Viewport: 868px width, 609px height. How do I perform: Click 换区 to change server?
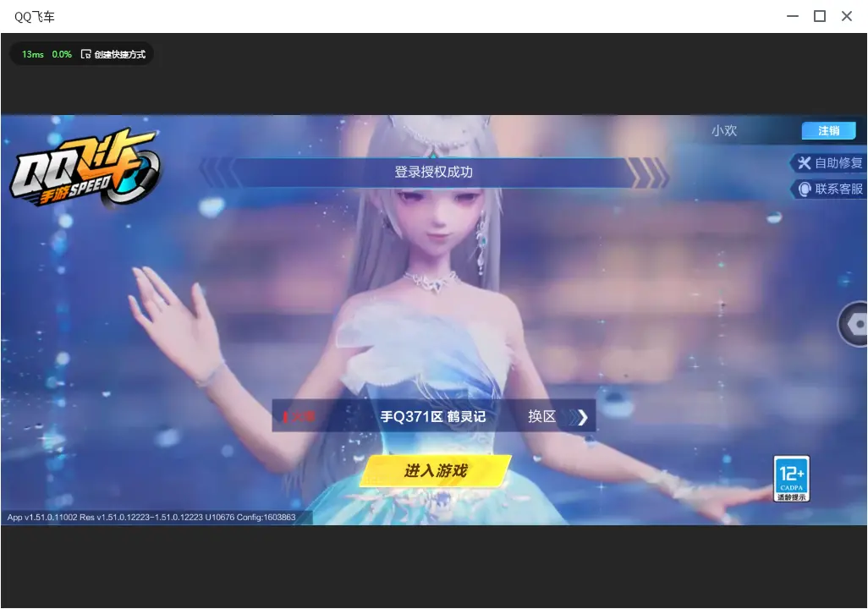point(541,416)
